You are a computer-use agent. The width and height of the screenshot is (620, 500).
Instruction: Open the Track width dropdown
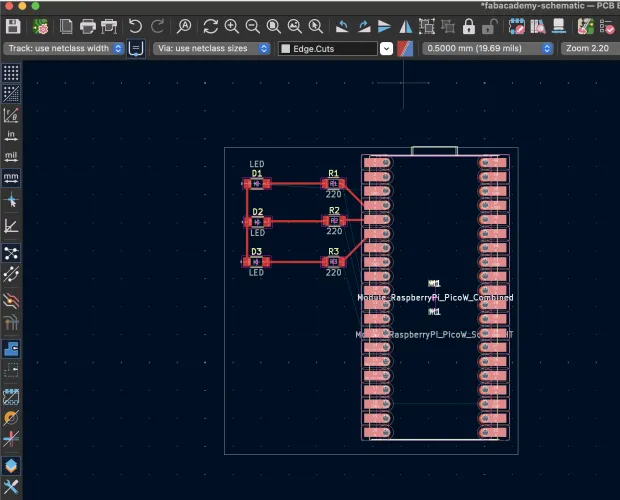pos(64,48)
